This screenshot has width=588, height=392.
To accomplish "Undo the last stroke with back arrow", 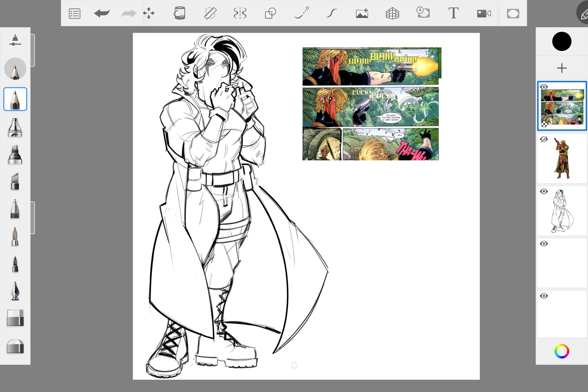I will [x=102, y=13].
